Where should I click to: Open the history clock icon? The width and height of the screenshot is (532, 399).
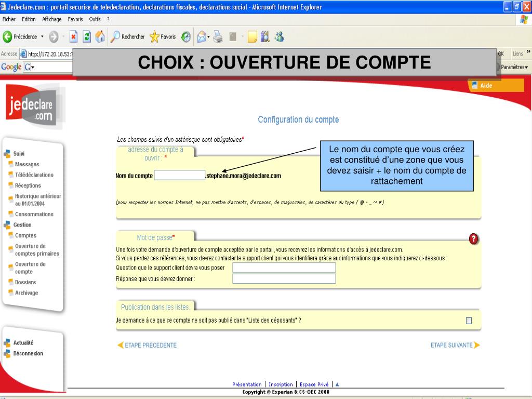(x=185, y=37)
